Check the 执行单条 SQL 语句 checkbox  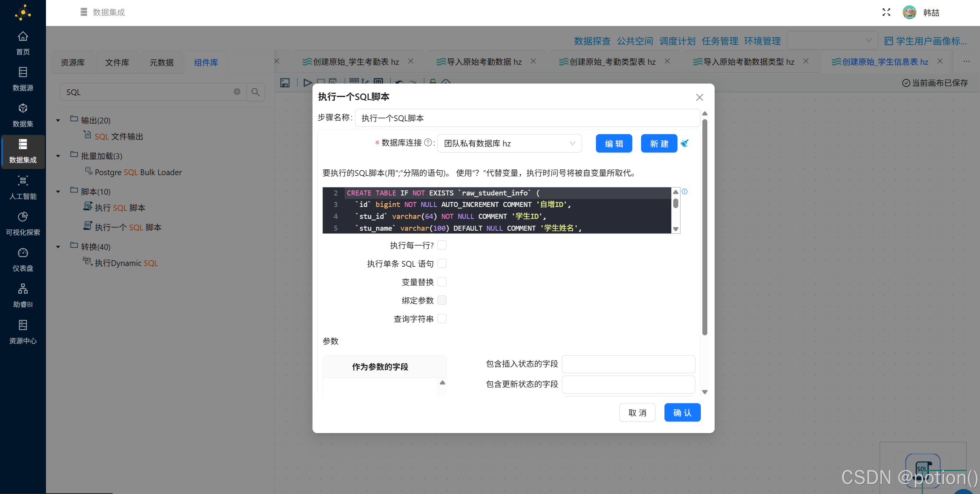[442, 263]
